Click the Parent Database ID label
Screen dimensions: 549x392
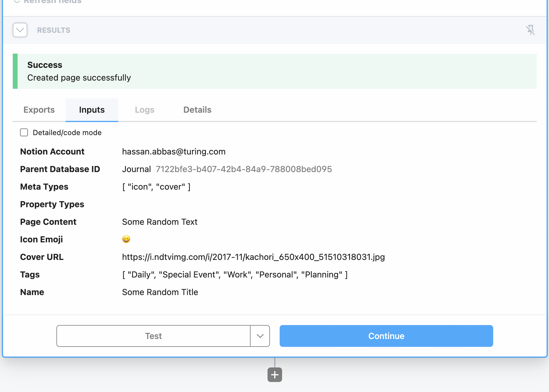point(60,169)
